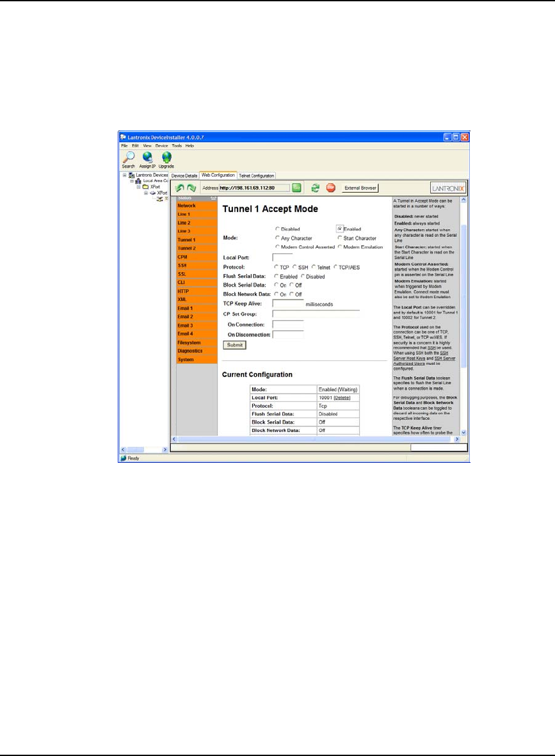
Task: Switch to the Telnet Configuration tab
Action: 257,175
